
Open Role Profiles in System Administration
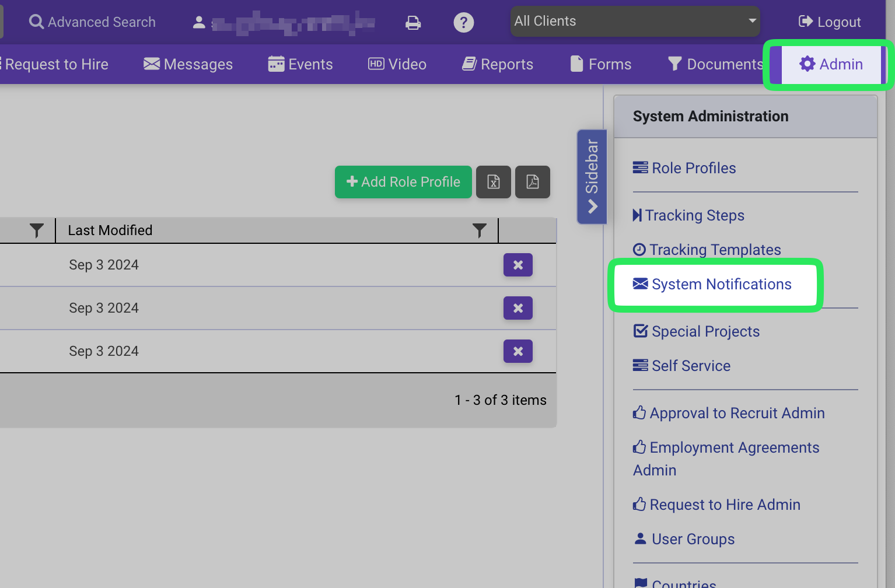[684, 168]
